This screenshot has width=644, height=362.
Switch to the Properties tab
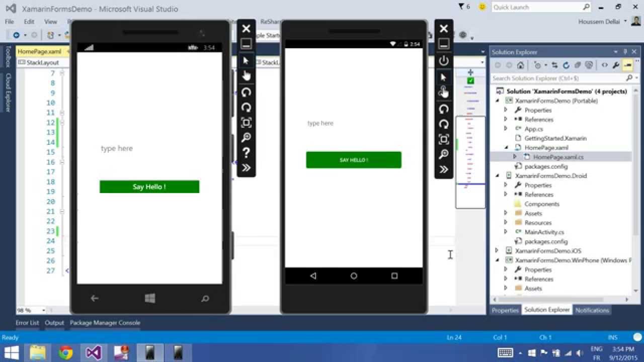(505, 310)
